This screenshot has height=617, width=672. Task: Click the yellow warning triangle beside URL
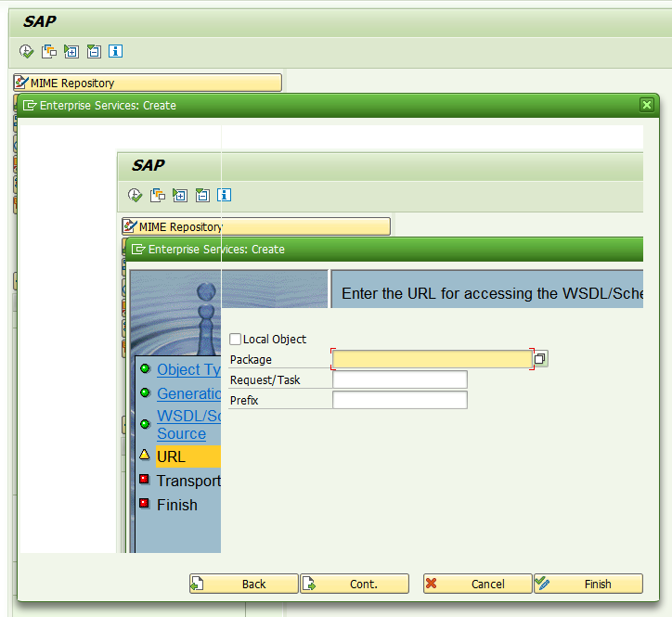(145, 455)
